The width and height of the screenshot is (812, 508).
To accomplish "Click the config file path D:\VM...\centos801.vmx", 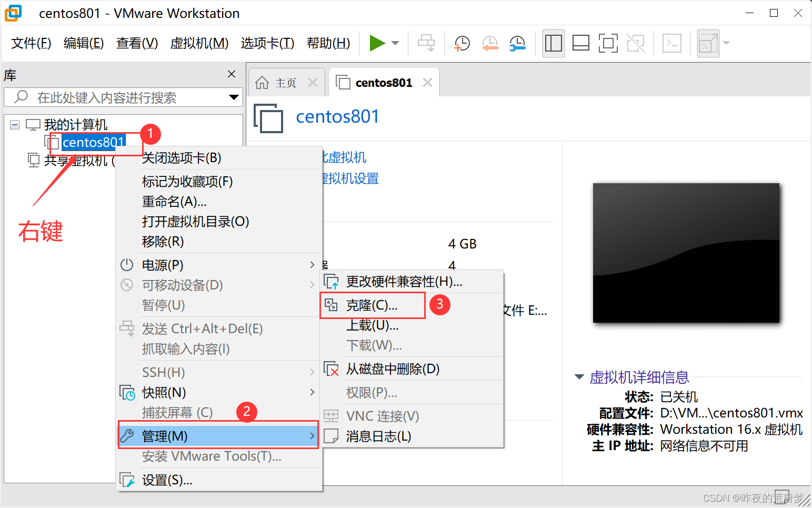I will pos(731,413).
